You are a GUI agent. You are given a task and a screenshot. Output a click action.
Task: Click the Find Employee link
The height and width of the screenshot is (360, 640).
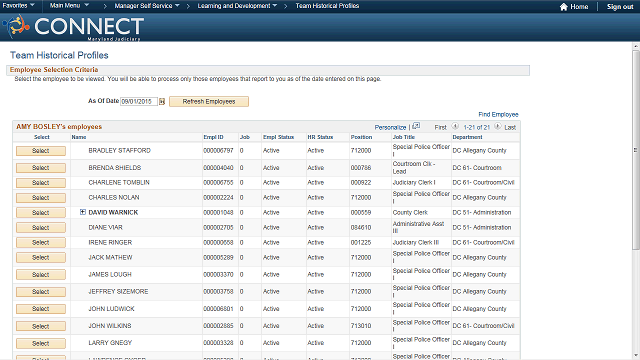[498, 115]
